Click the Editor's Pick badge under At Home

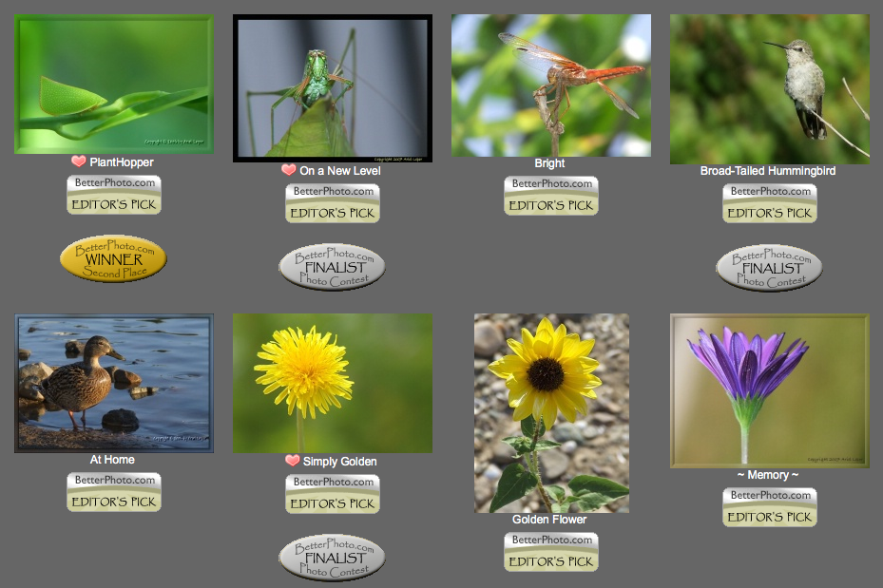(x=113, y=491)
